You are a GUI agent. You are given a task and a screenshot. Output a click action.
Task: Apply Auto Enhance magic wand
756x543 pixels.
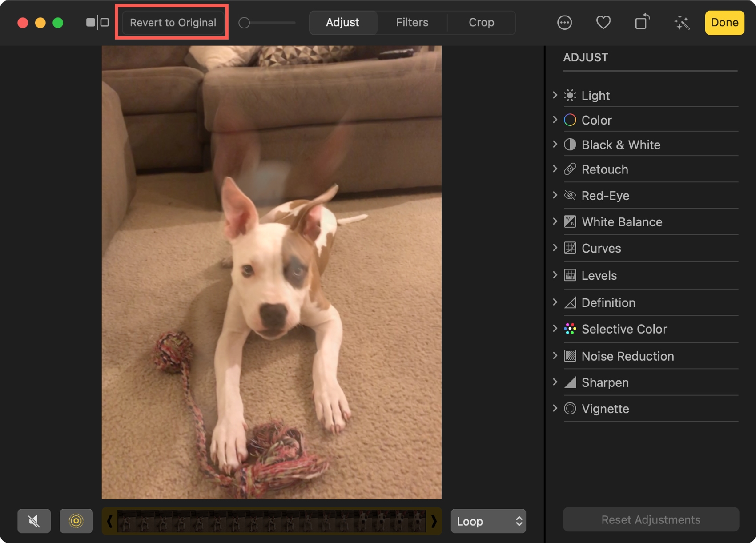click(x=681, y=22)
